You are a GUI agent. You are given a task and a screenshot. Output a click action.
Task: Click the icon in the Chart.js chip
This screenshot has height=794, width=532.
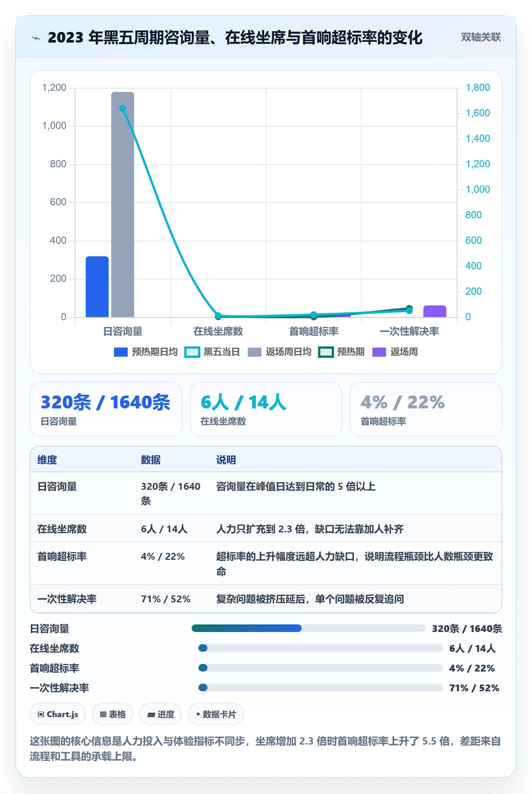(x=41, y=714)
